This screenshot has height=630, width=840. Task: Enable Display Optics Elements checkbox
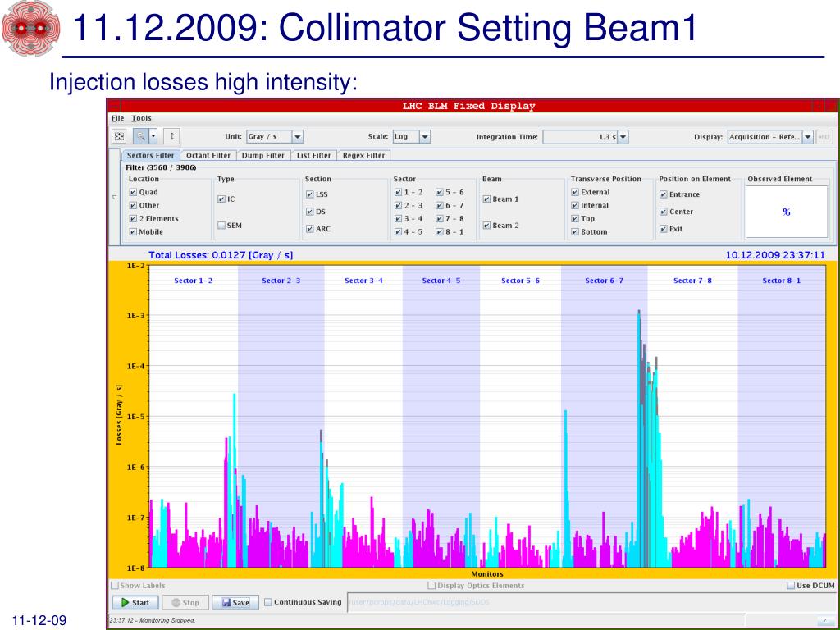(431, 586)
